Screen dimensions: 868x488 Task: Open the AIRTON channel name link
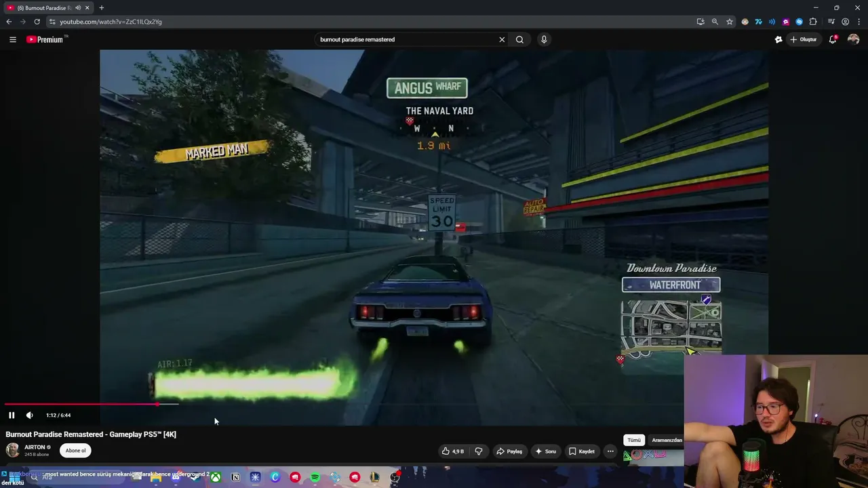click(x=35, y=447)
